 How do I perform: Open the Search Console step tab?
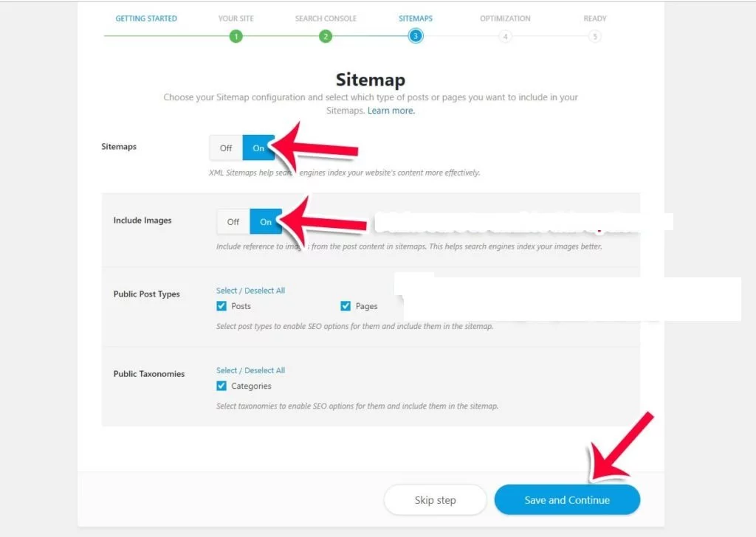(x=326, y=18)
